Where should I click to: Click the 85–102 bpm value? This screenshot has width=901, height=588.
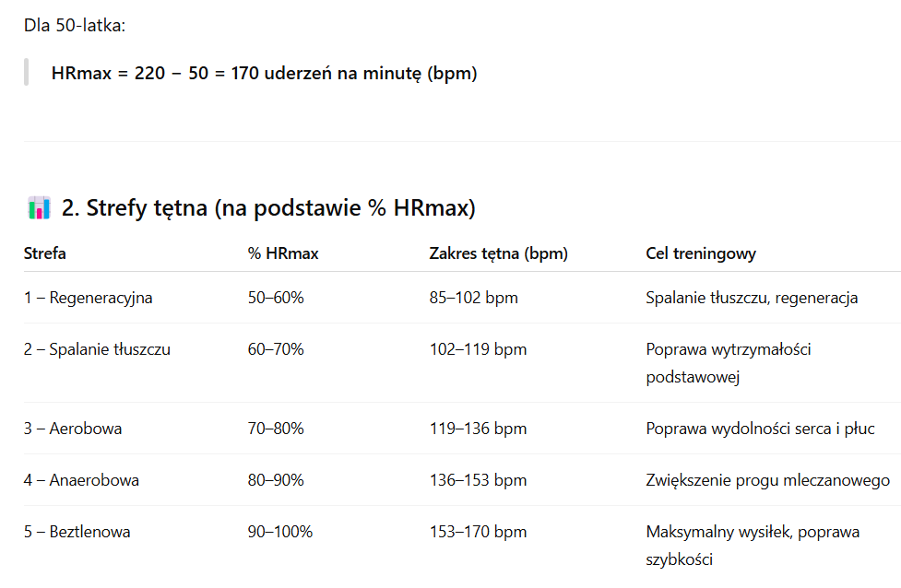click(473, 298)
